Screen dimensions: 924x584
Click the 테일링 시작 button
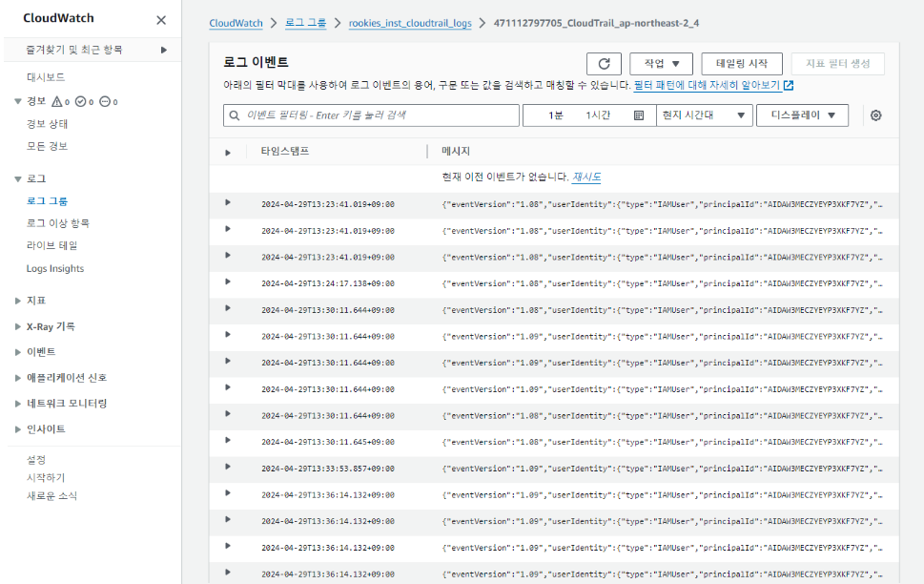[742, 64]
